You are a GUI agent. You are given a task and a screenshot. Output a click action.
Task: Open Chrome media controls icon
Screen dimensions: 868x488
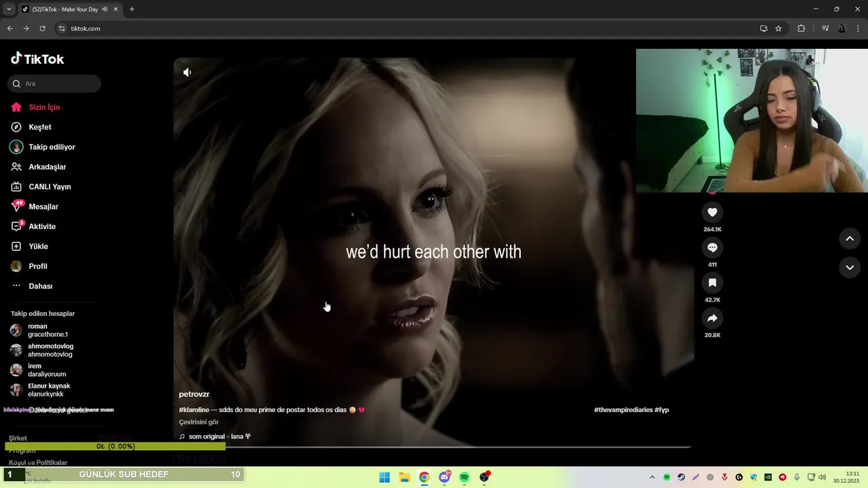(825, 28)
